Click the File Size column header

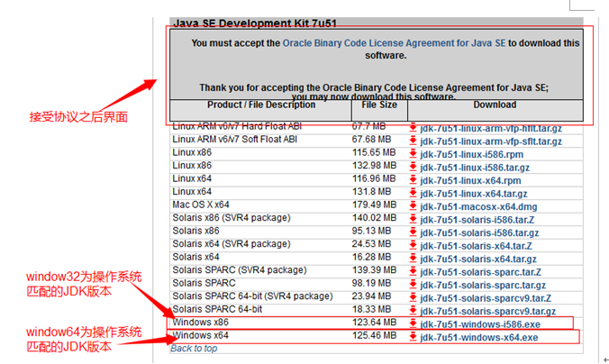(379, 105)
